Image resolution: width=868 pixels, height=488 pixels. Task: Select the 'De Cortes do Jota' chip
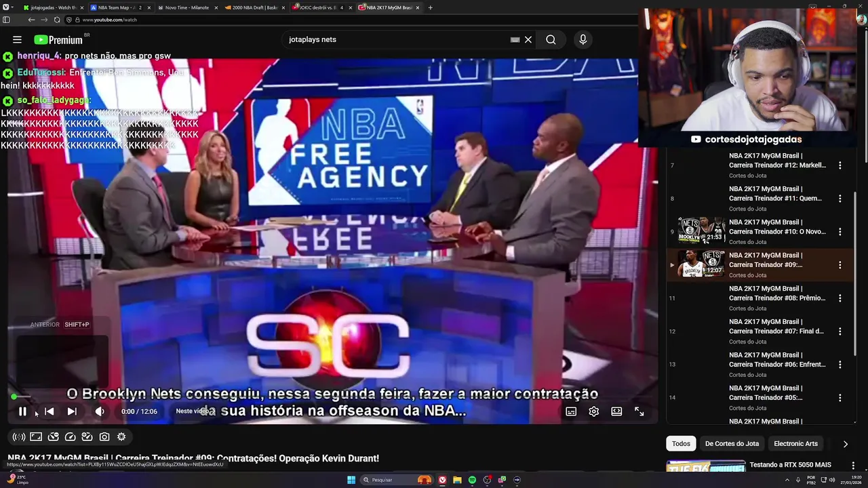(x=732, y=444)
